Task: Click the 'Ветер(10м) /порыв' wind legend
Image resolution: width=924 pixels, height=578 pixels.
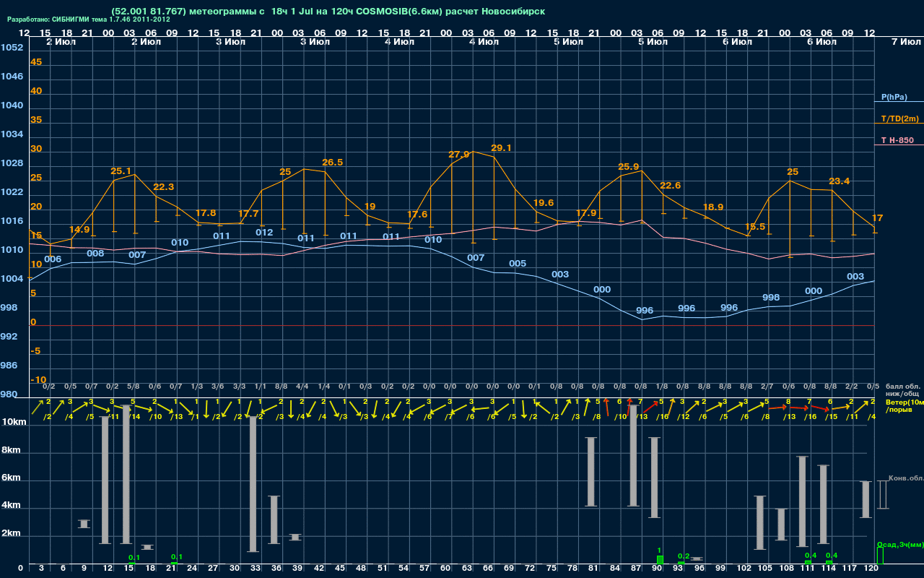Action: pyautogui.click(x=904, y=405)
